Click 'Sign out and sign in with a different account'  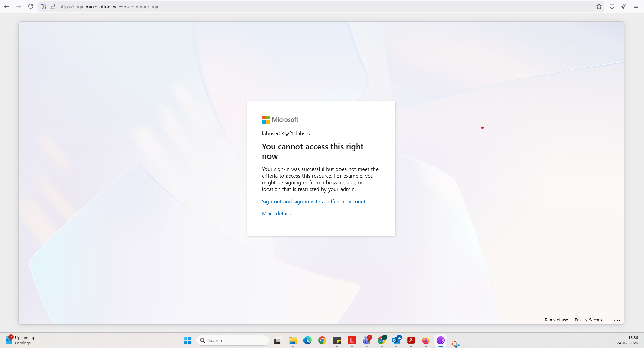click(314, 201)
